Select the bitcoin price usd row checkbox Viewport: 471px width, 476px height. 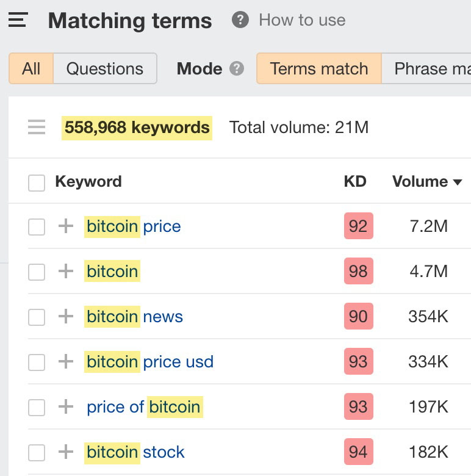click(x=37, y=362)
